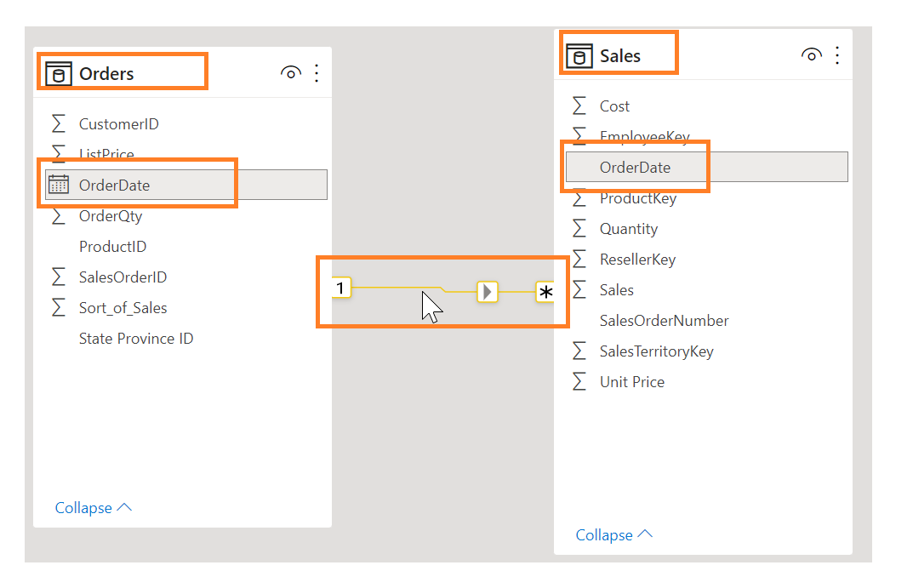
Task: Toggle visibility eye on Sales table
Action: pos(811,55)
